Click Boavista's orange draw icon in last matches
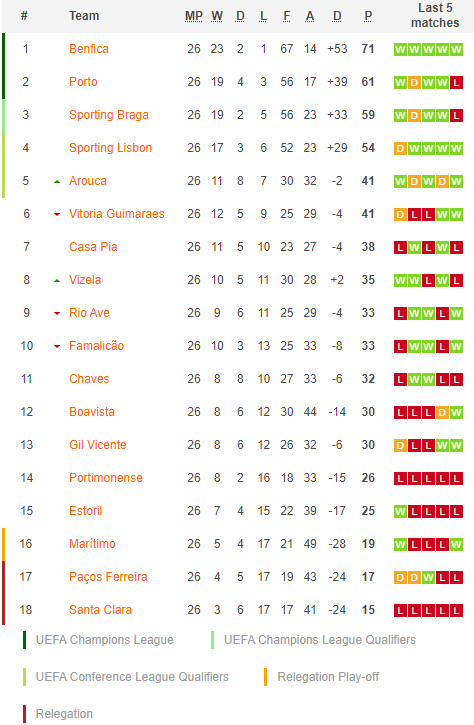 coord(442,412)
